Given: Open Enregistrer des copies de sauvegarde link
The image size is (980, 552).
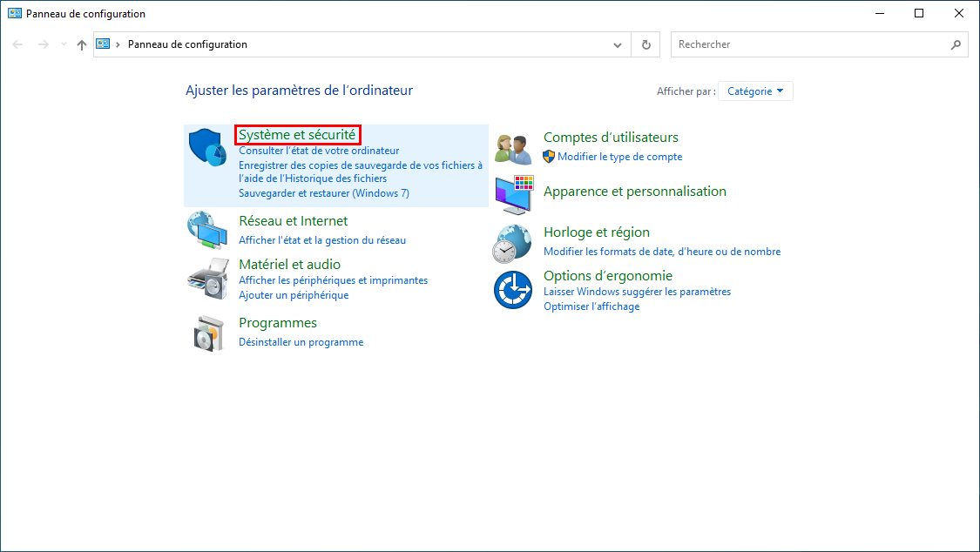Looking at the screenshot, I should point(361,172).
